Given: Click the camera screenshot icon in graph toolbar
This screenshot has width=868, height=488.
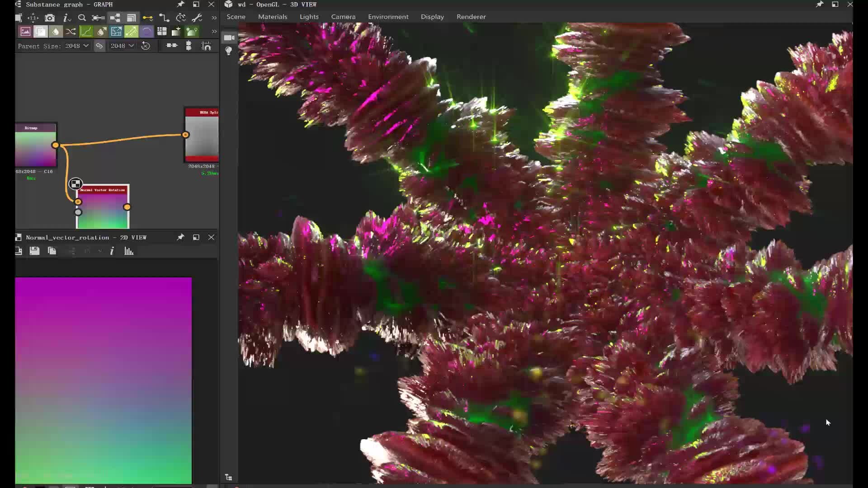Looking at the screenshot, I should pyautogui.click(x=49, y=18).
